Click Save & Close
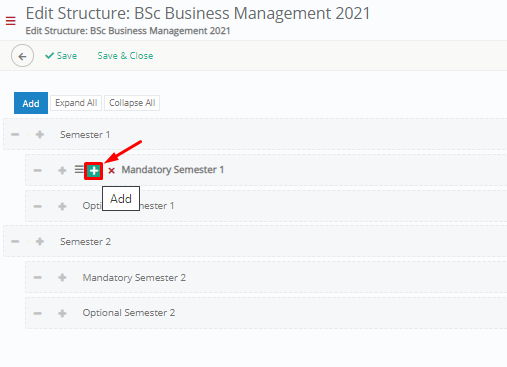 pos(125,56)
